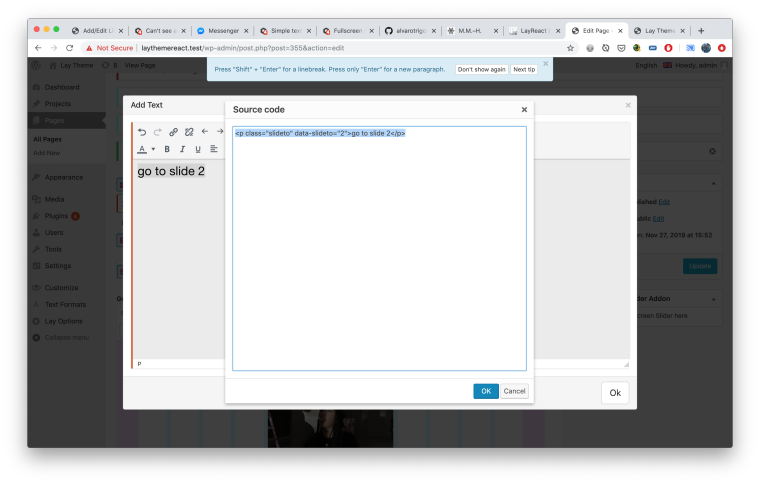
Task: Toggle bold formatting in editor toolbar
Action: pyautogui.click(x=167, y=149)
